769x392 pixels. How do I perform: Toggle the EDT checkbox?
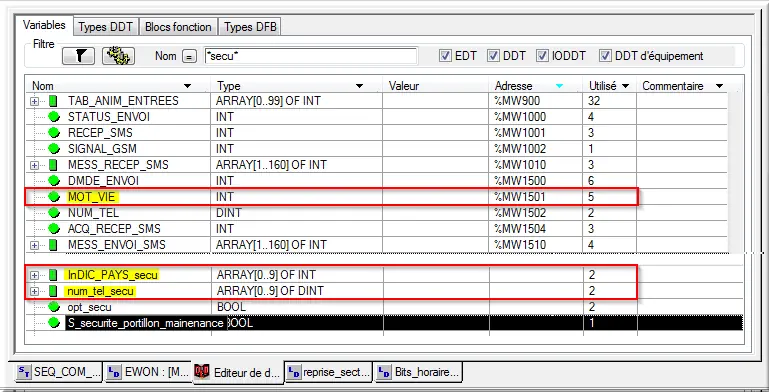[445, 56]
